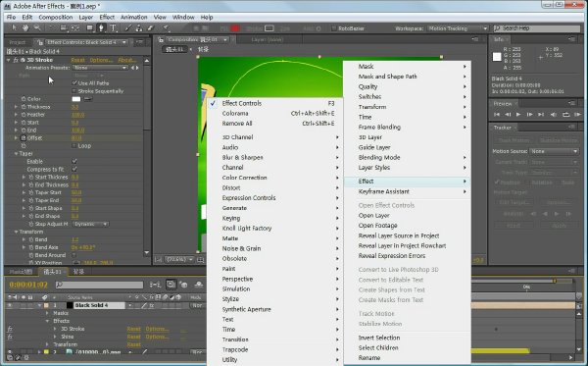Screen dimensions: 588x366
Task: Click the timeline layer search field
Action: pyautogui.click(x=99, y=285)
